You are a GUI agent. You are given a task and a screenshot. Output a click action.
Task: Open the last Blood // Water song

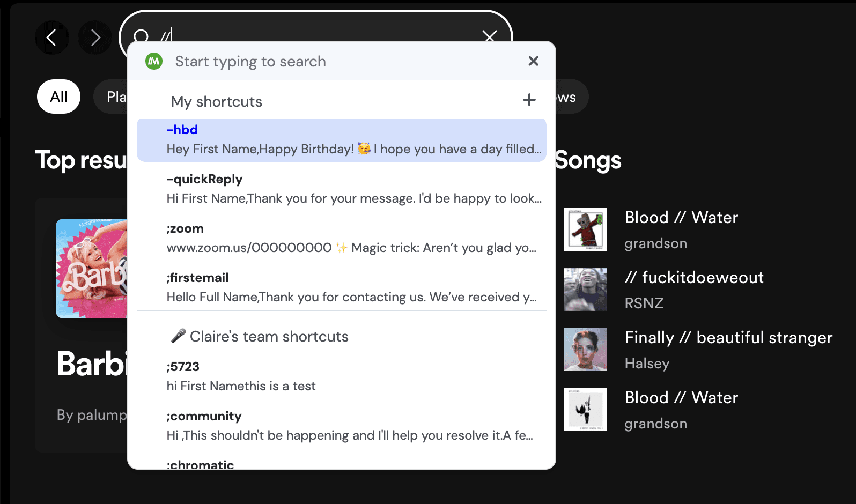(x=681, y=397)
